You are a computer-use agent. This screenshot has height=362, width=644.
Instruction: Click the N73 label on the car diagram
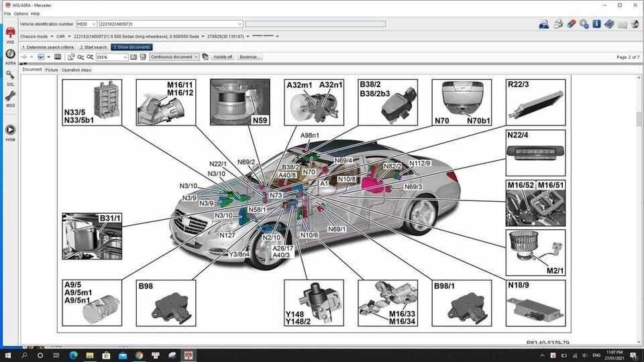pos(276,195)
